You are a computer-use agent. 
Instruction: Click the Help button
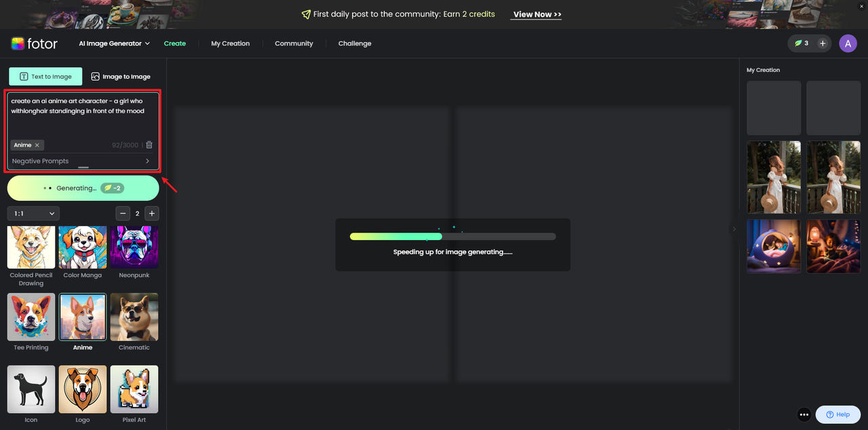tap(838, 414)
